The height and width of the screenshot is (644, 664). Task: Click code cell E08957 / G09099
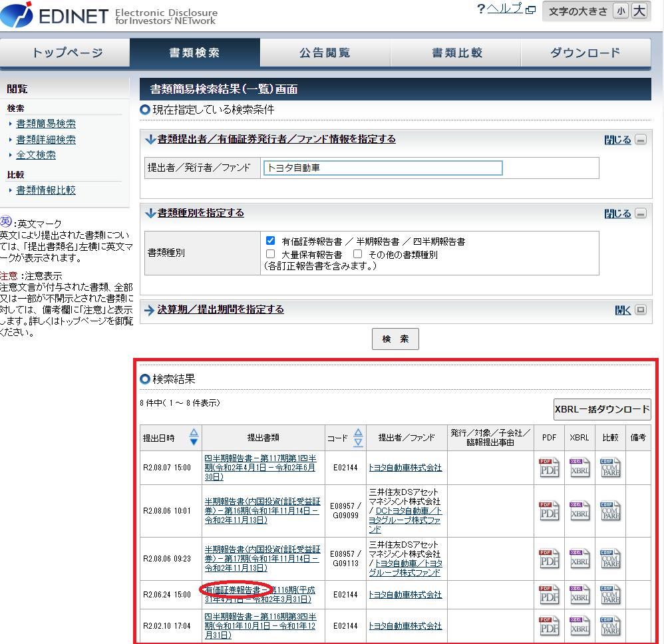(345, 511)
